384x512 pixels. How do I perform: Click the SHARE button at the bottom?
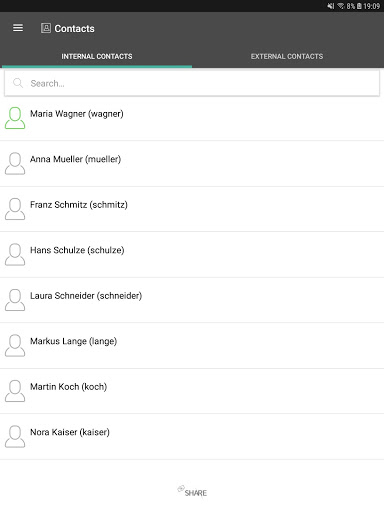click(x=192, y=492)
